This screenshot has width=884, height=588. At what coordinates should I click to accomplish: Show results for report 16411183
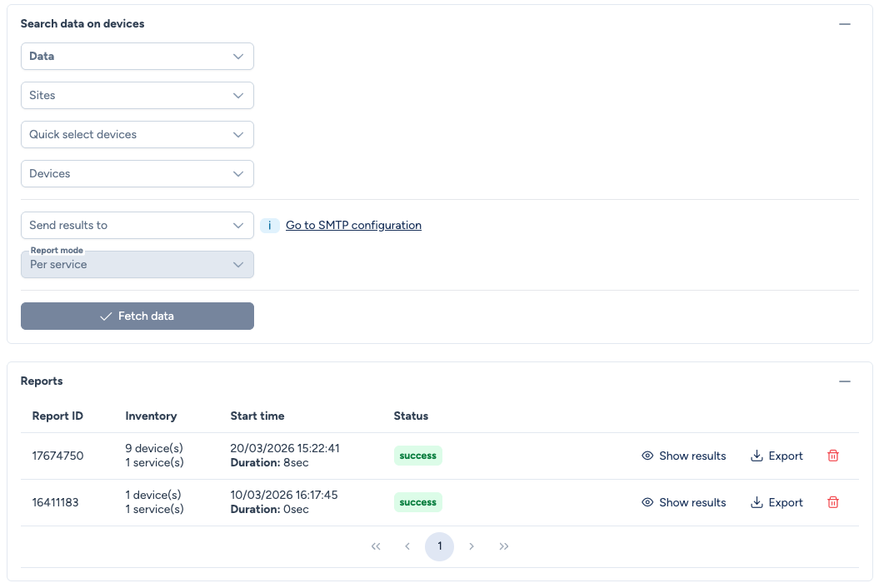(684, 502)
